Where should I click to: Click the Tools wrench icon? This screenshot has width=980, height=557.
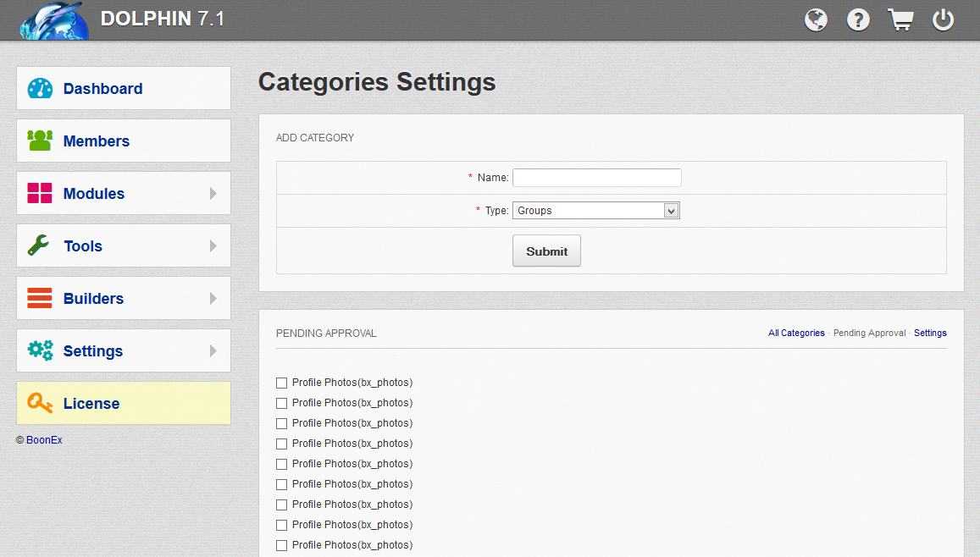click(x=40, y=246)
